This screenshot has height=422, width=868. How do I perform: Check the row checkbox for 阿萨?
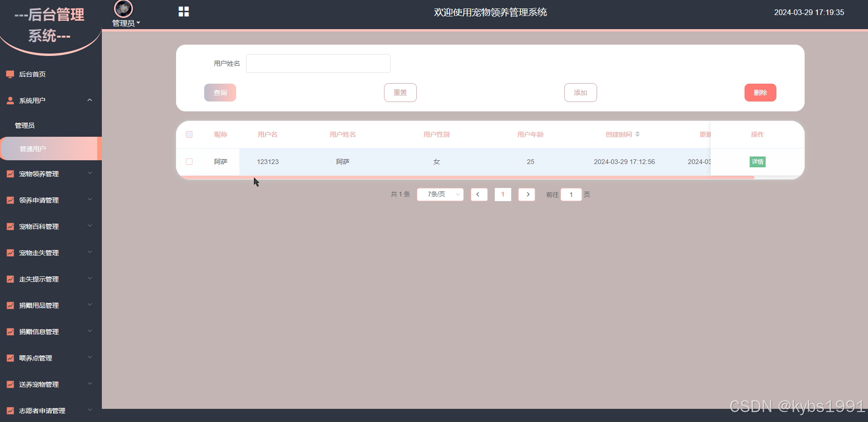[x=189, y=162]
